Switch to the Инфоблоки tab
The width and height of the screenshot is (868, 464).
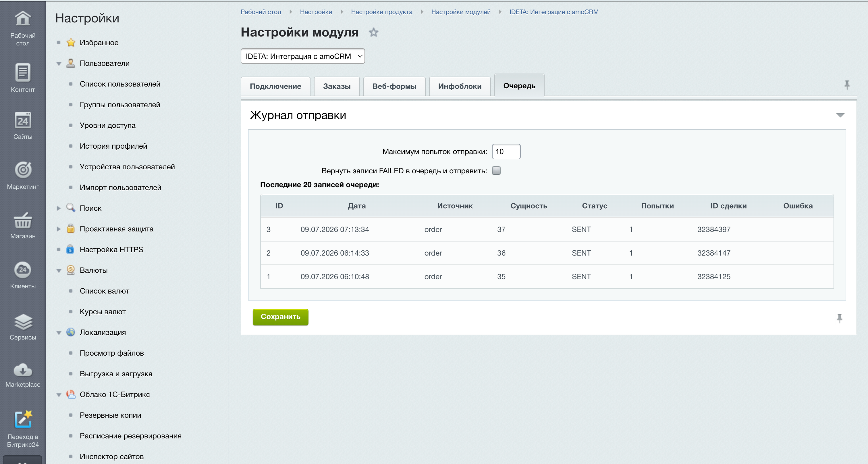pyautogui.click(x=460, y=86)
